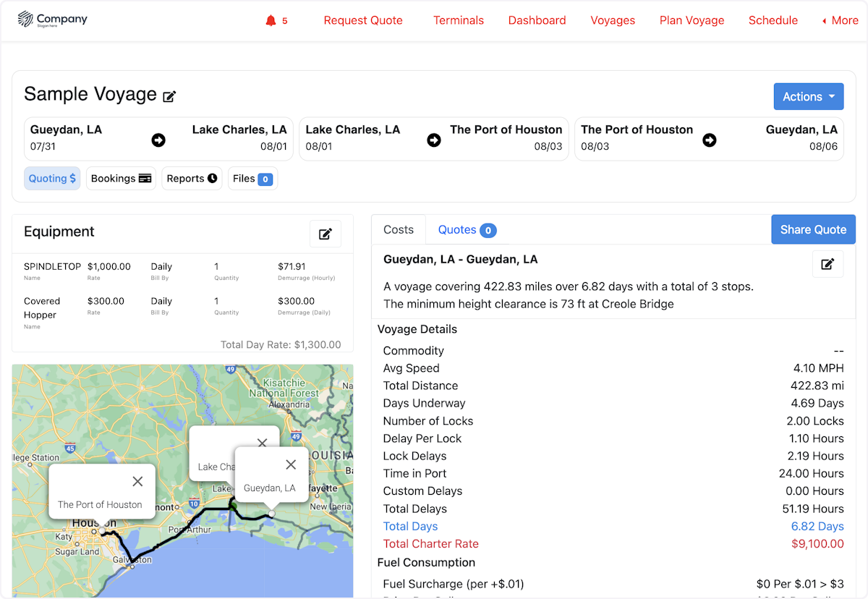The width and height of the screenshot is (868, 599).
Task: Click the Total Days label
Action: tap(410, 526)
